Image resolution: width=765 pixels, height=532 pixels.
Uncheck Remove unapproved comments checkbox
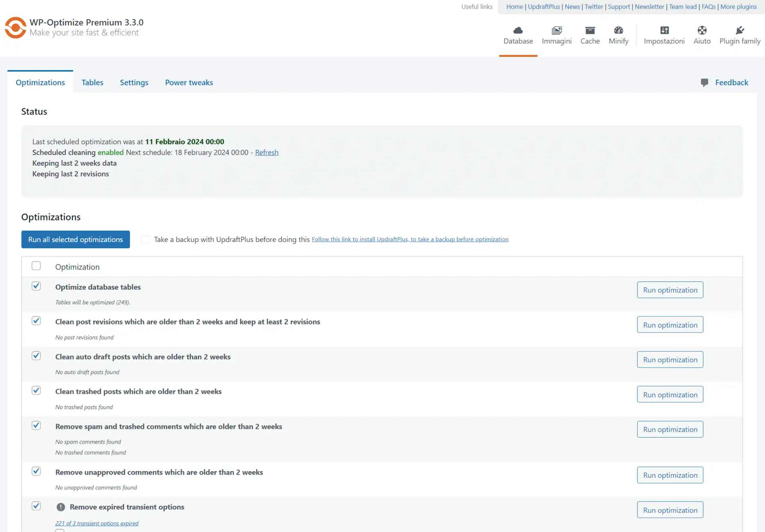point(36,471)
